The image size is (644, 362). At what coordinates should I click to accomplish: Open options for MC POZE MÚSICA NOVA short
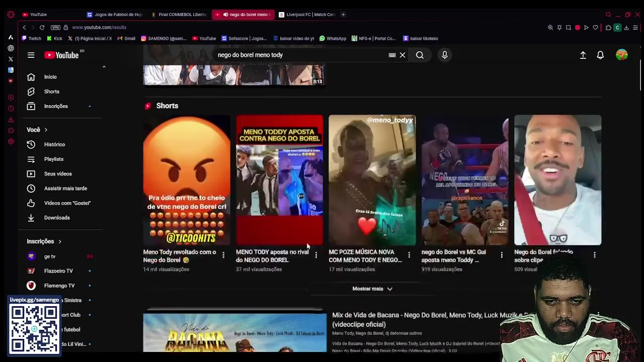coord(409,255)
